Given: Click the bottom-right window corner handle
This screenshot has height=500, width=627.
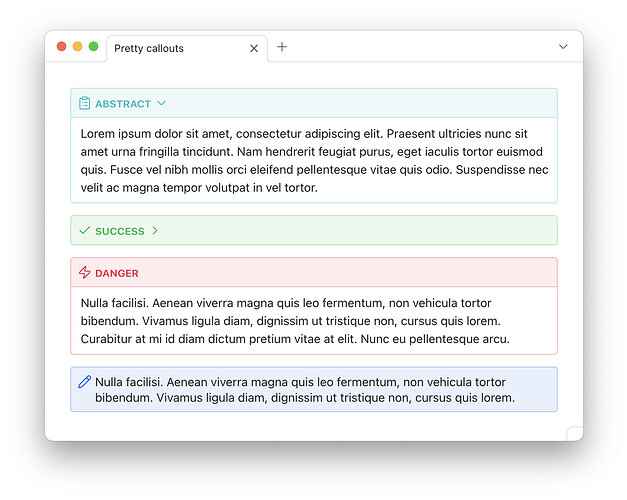Looking at the screenshot, I should pos(575,433).
